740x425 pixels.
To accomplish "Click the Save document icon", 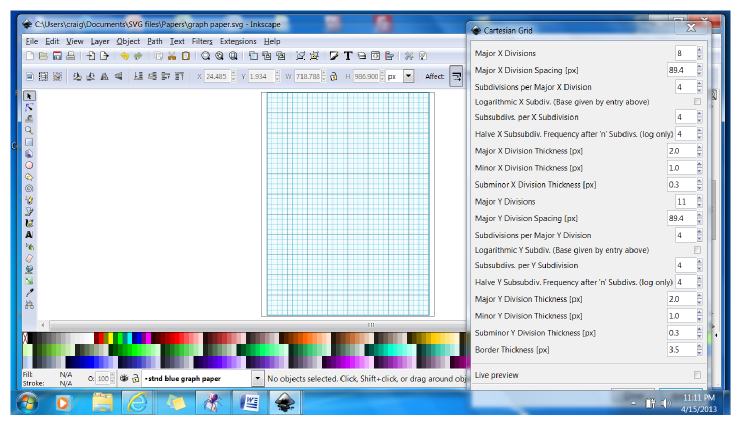I will (x=57, y=56).
